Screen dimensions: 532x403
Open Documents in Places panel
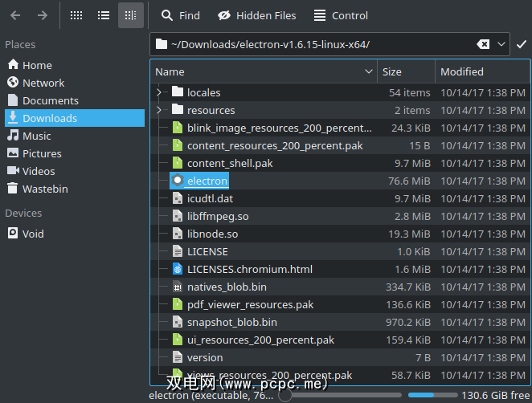(x=75, y=100)
